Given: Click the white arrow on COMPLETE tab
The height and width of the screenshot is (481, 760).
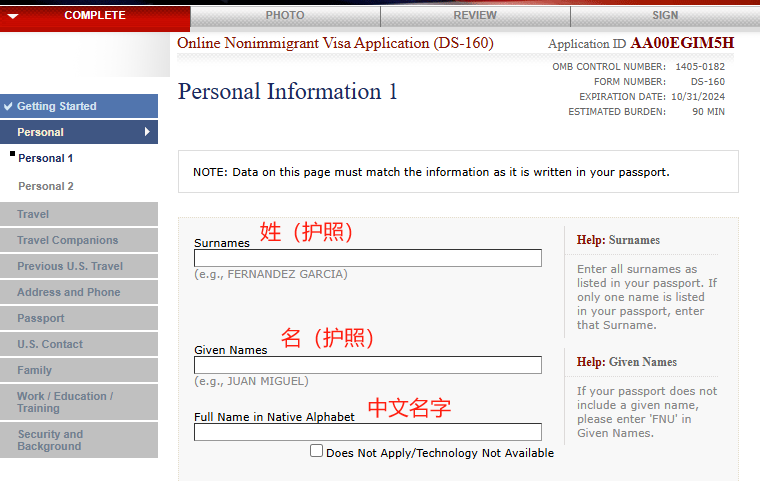Looking at the screenshot, I should pyautogui.click(x=12, y=16).
